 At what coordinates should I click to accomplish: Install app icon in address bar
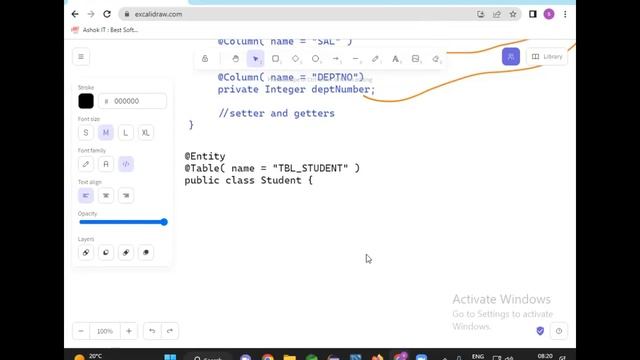click(x=481, y=14)
